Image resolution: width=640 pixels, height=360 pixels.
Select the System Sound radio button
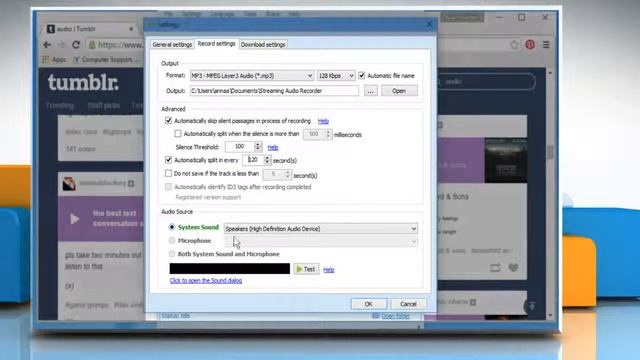pos(172,227)
